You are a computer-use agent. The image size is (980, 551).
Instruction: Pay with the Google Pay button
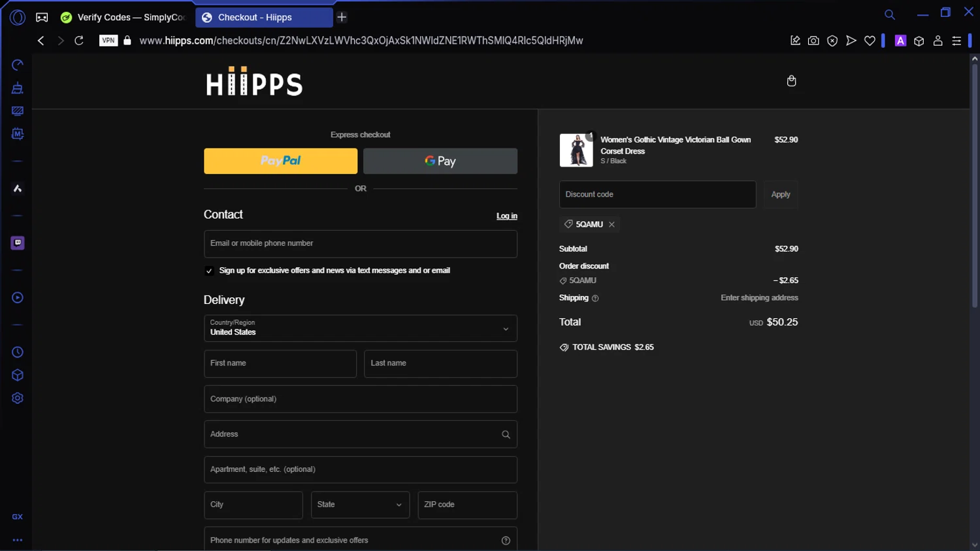click(440, 161)
